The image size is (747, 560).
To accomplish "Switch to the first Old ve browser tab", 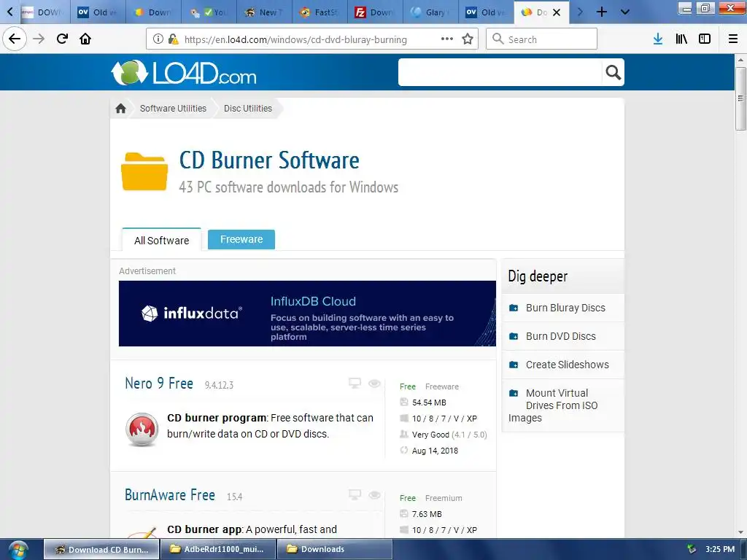I will click(98, 12).
